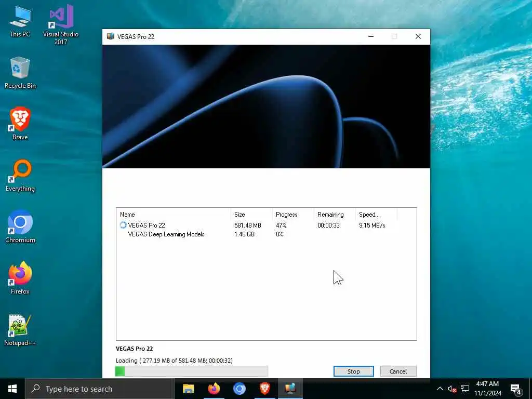532x399 pixels.
Task: Click the muted volume tray icon
Action: coord(452,389)
